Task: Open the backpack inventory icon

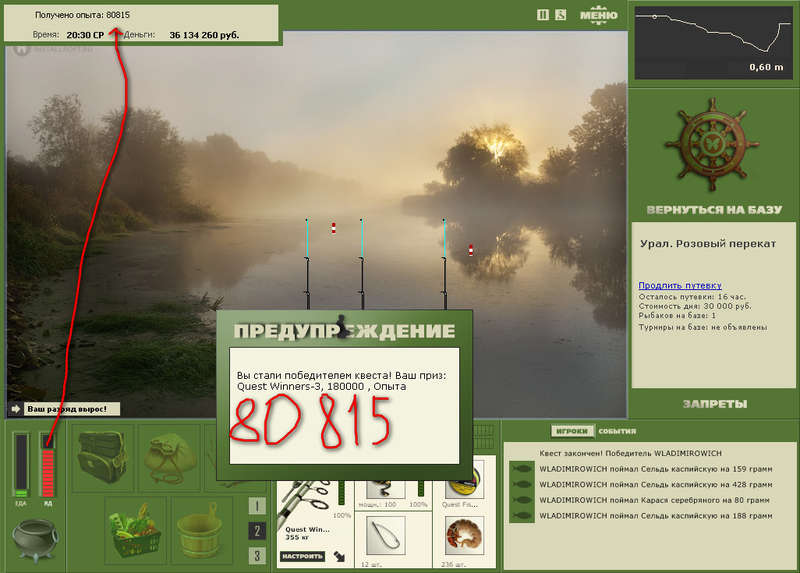Action: click(103, 457)
